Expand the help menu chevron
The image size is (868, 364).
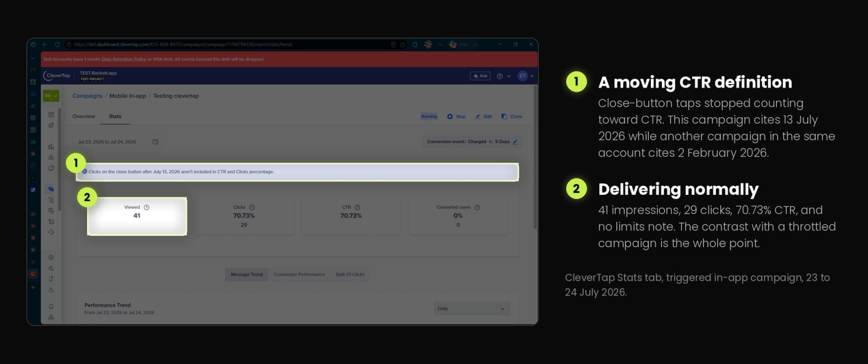tap(509, 76)
